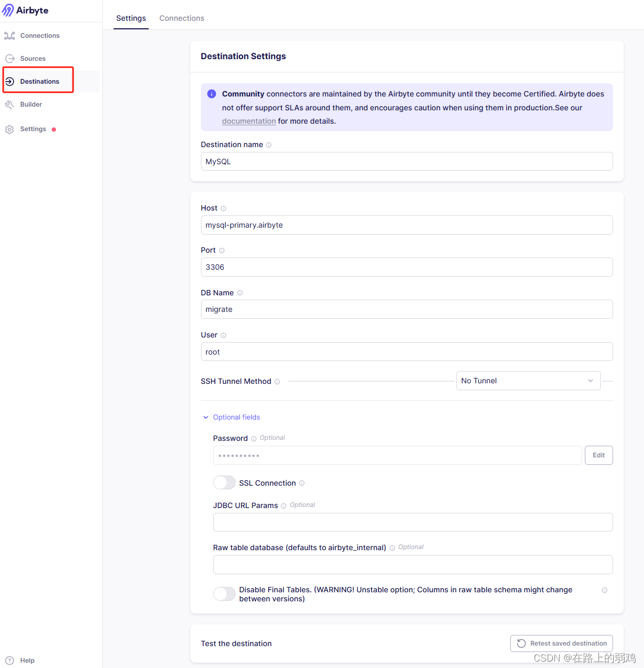Click the Sources sidebar icon
Screen dimensions: 644x668
click(10, 59)
